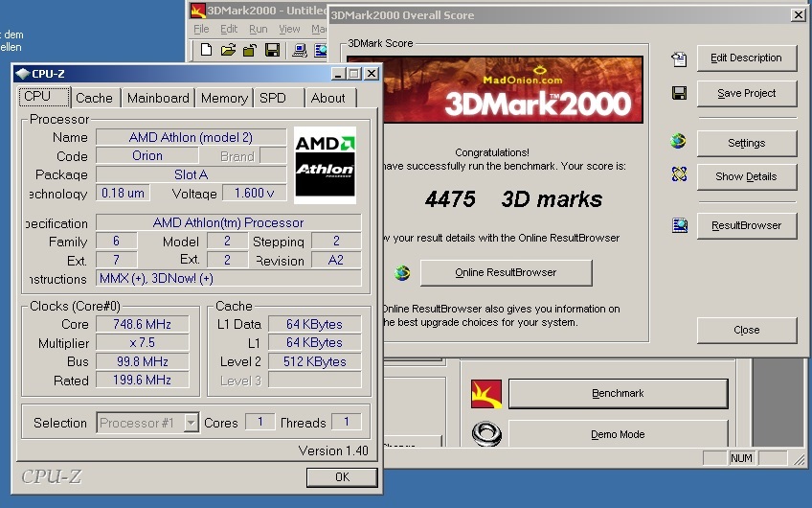Click the Rated value '199.6 MHz'
This screenshot has width=812, height=508.
(x=142, y=380)
